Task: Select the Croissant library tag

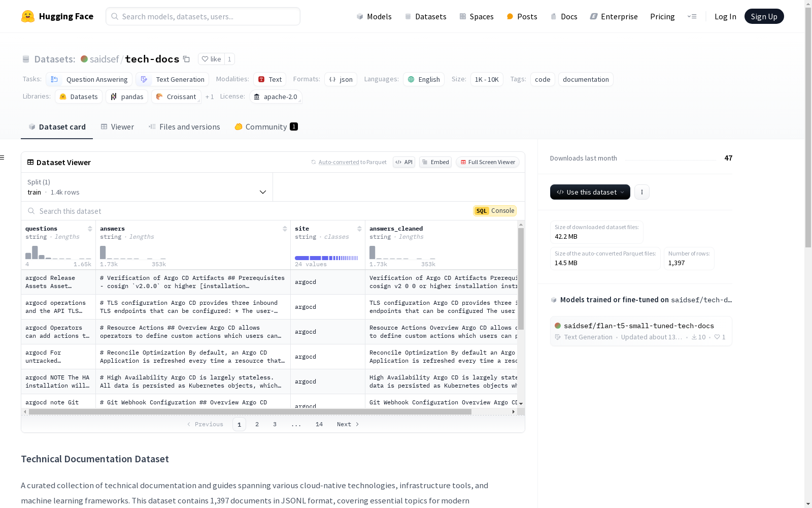Action: click(176, 97)
